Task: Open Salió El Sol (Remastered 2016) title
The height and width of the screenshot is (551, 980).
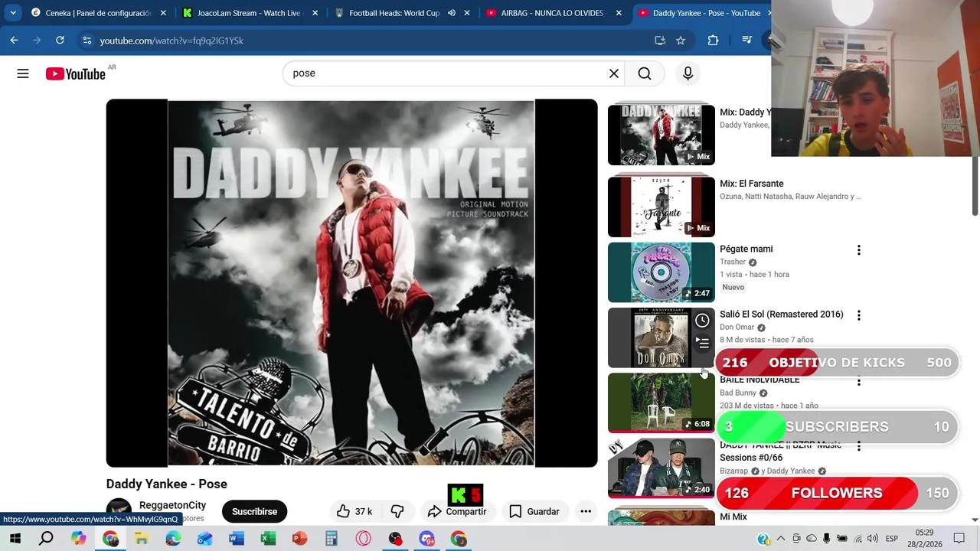Action: (781, 315)
